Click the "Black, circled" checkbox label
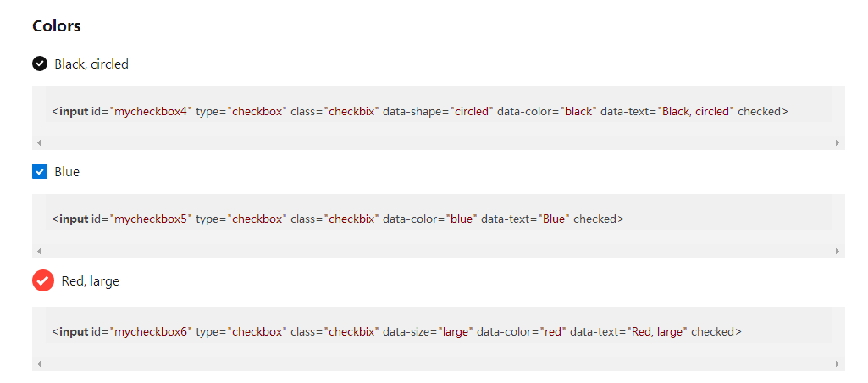 [x=91, y=64]
